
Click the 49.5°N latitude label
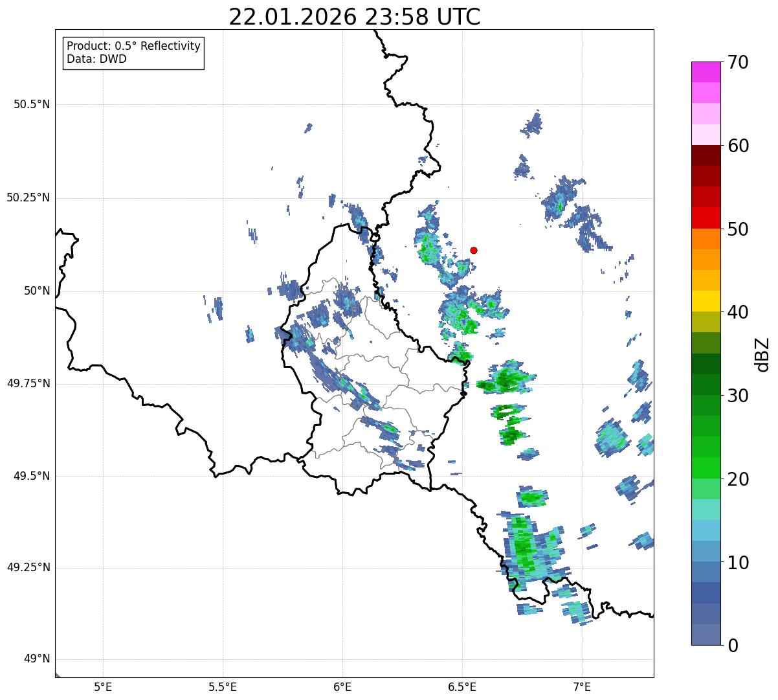point(32,476)
